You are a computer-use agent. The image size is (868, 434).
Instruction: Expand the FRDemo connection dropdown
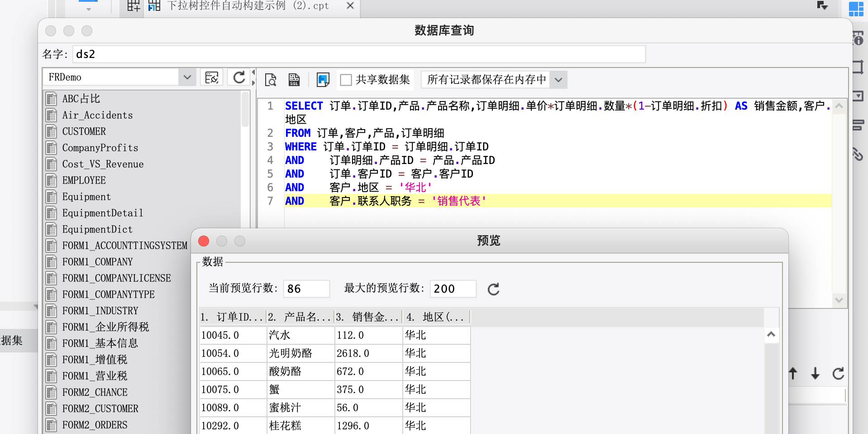click(187, 77)
